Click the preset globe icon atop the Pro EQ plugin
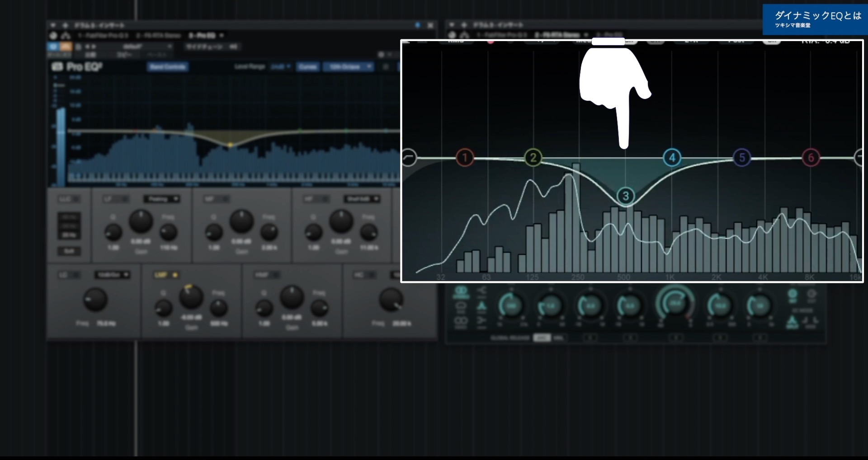868x460 pixels. [53, 35]
